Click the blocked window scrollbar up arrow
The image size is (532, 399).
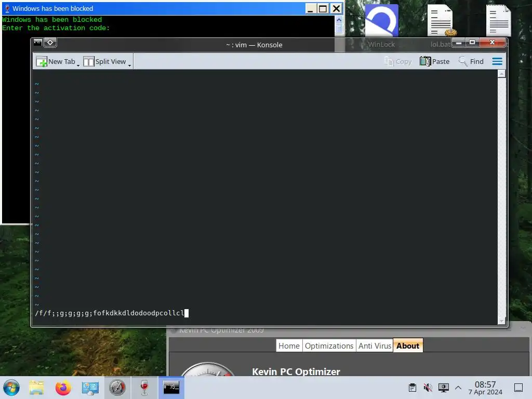[339, 20]
